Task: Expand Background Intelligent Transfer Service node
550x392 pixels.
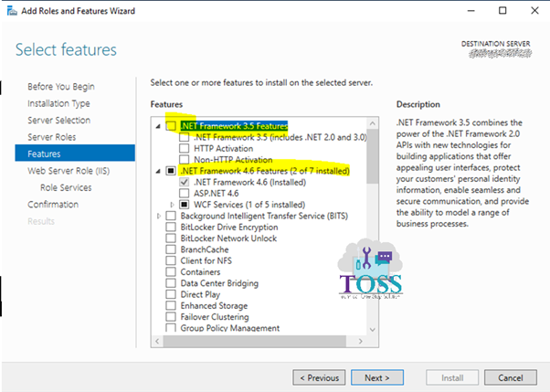Action: (x=159, y=216)
